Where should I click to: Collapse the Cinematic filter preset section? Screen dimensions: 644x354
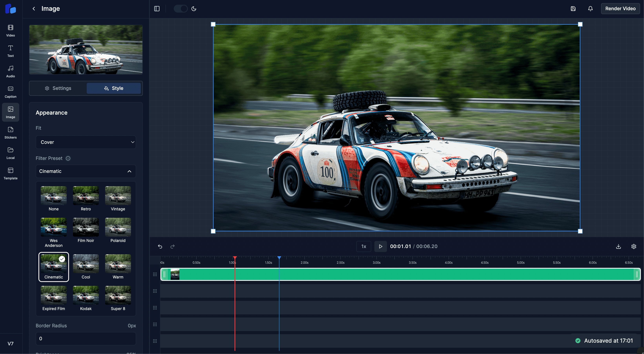(x=86, y=171)
